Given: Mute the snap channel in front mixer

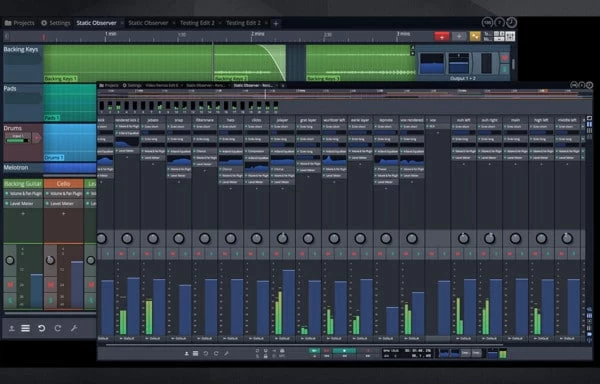Looking at the screenshot, I should point(173,254).
